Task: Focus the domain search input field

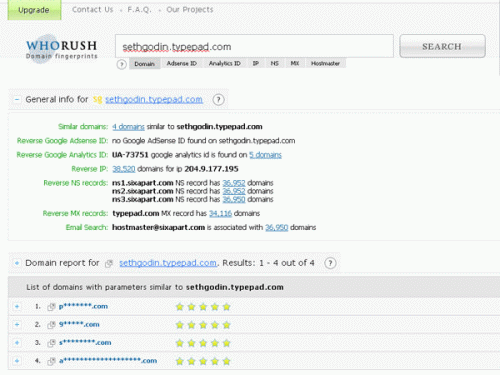Action: tap(254, 46)
